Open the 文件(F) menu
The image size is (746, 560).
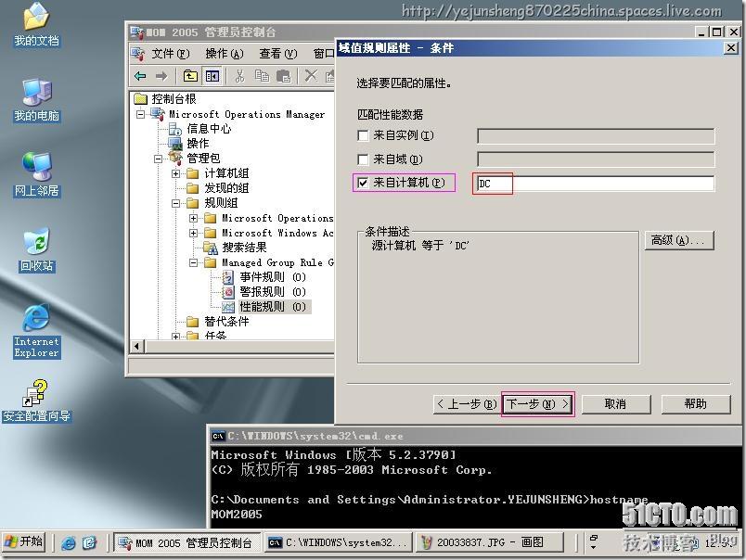pos(171,54)
